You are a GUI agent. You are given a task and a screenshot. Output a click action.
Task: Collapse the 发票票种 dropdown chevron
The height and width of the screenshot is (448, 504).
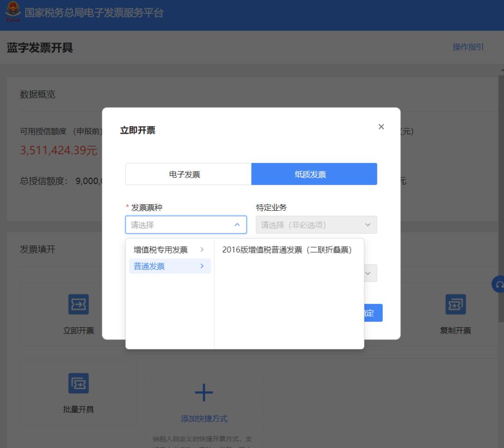[238, 225]
